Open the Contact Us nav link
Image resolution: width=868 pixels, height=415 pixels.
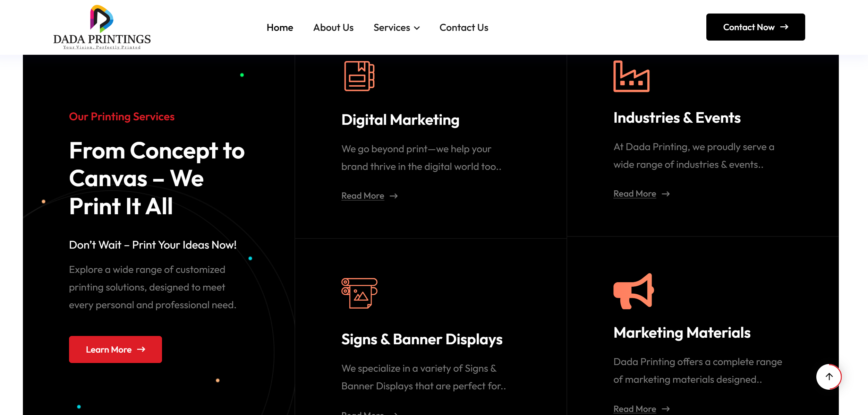463,27
